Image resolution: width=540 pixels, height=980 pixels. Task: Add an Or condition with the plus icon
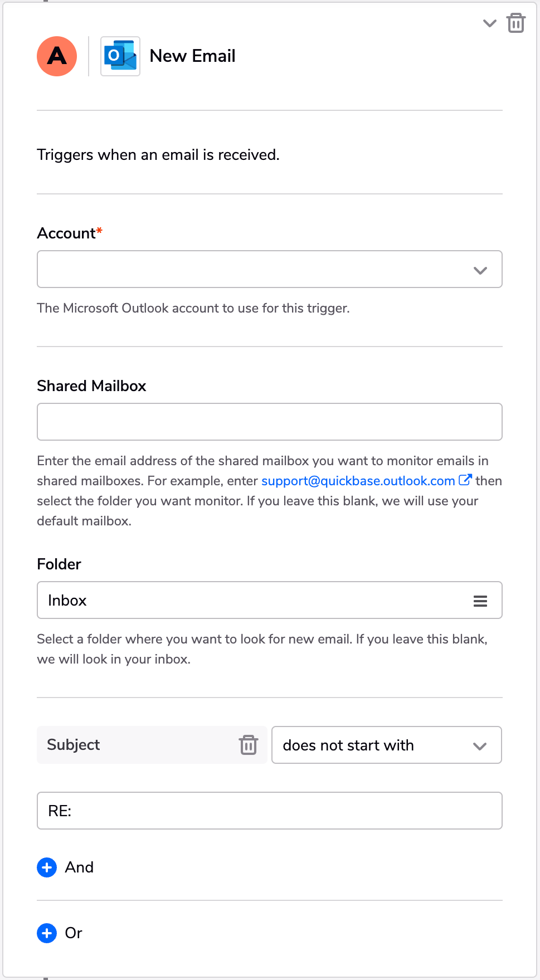click(47, 933)
